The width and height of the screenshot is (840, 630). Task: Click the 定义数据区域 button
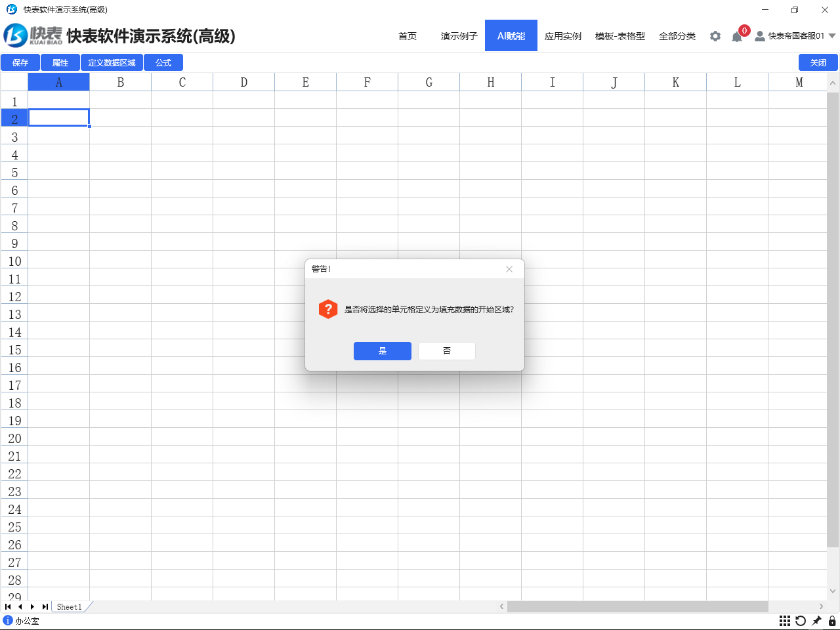point(112,62)
